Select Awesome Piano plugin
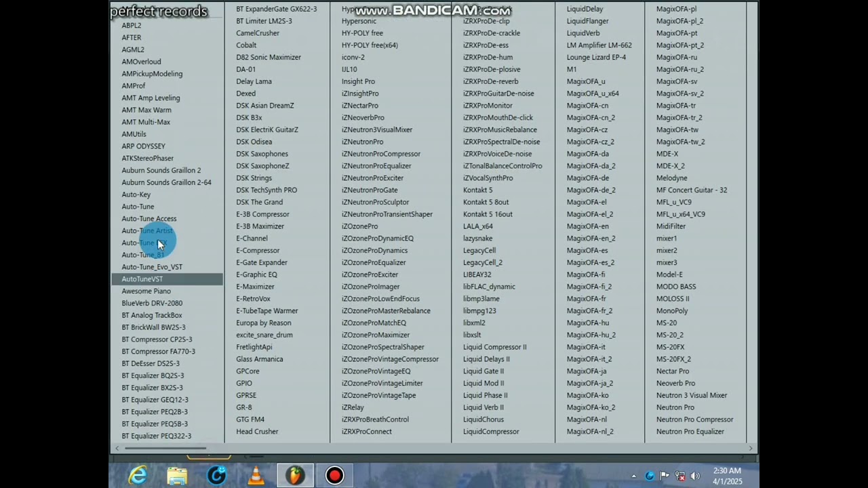 [146, 291]
